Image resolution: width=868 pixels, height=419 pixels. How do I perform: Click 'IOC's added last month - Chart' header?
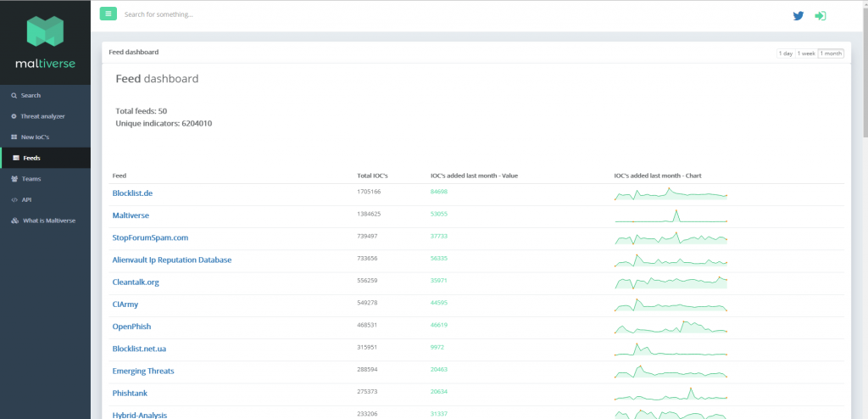click(x=658, y=176)
